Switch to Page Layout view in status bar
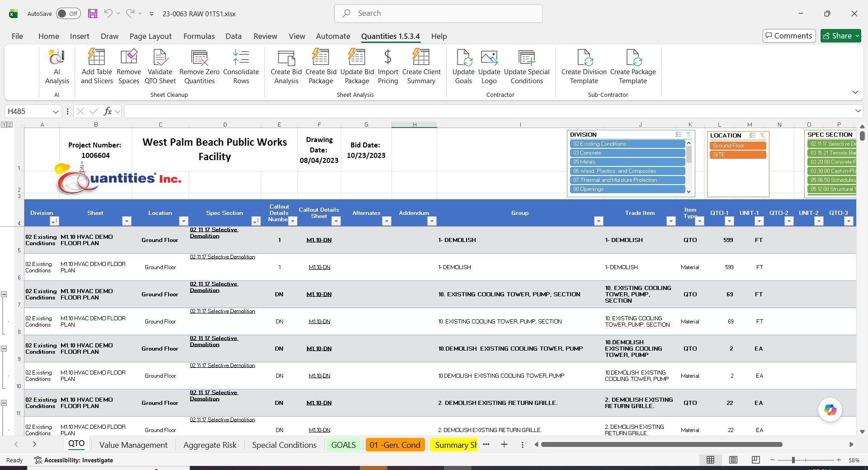The image size is (868, 470). (x=733, y=460)
